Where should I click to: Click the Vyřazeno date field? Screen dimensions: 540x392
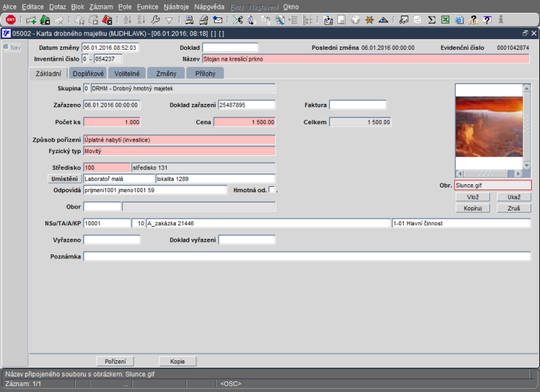[112, 240]
